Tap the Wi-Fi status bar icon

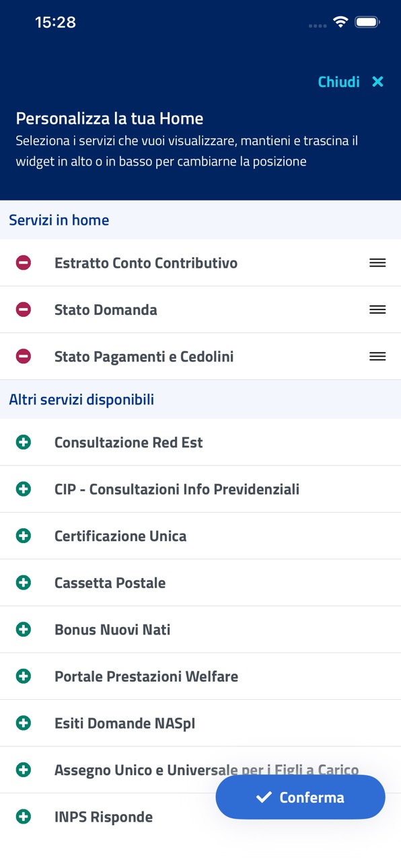(x=340, y=22)
